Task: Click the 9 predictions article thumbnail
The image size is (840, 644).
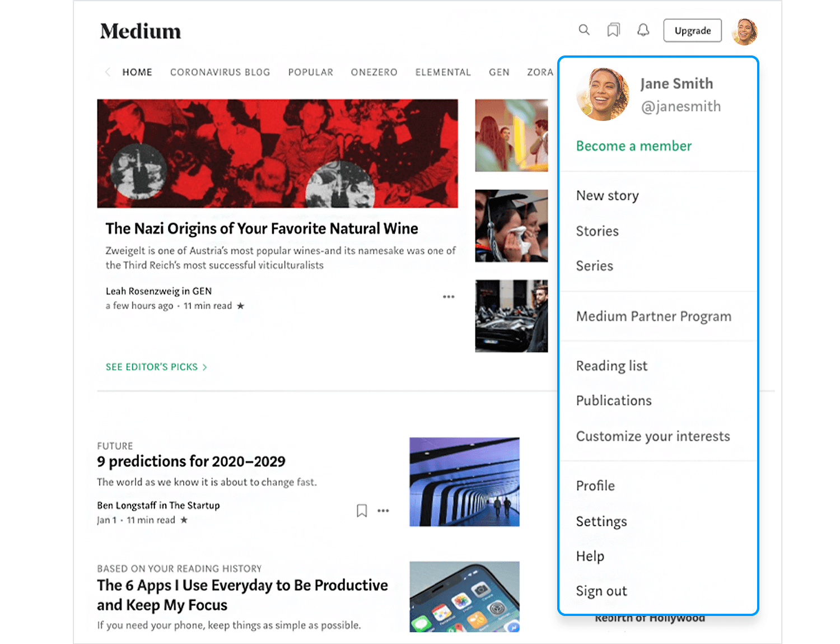Action: (464, 481)
